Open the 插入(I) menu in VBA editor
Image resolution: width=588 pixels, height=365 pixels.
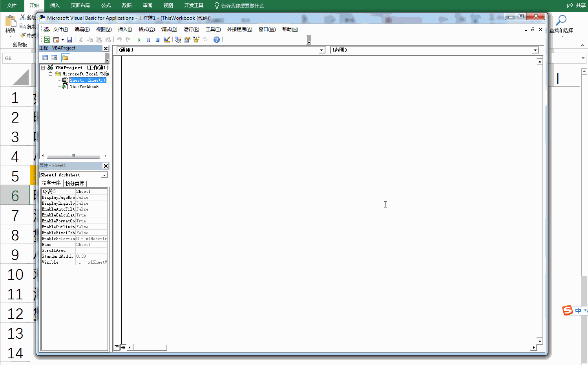[x=125, y=29]
